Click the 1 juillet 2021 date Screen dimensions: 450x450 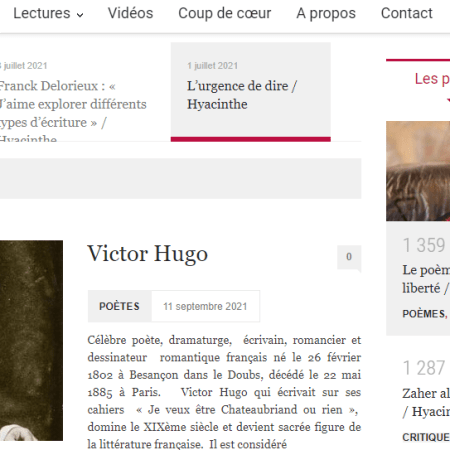point(212,66)
